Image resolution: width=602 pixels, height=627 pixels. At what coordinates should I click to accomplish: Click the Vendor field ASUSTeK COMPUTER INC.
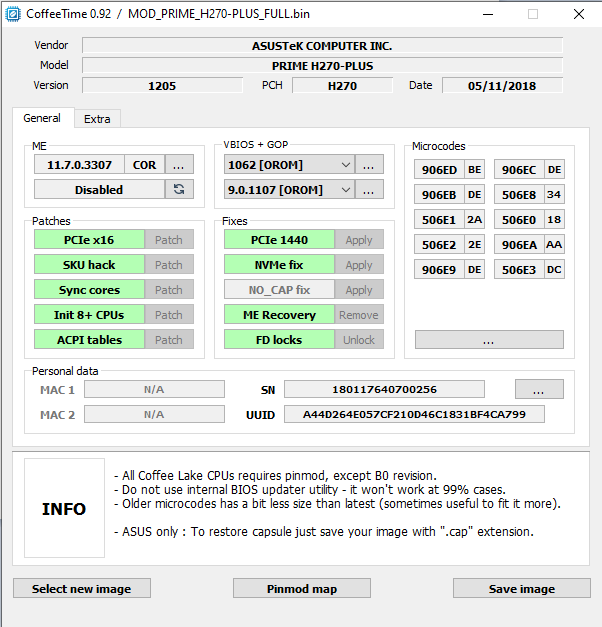pyautogui.click(x=322, y=45)
